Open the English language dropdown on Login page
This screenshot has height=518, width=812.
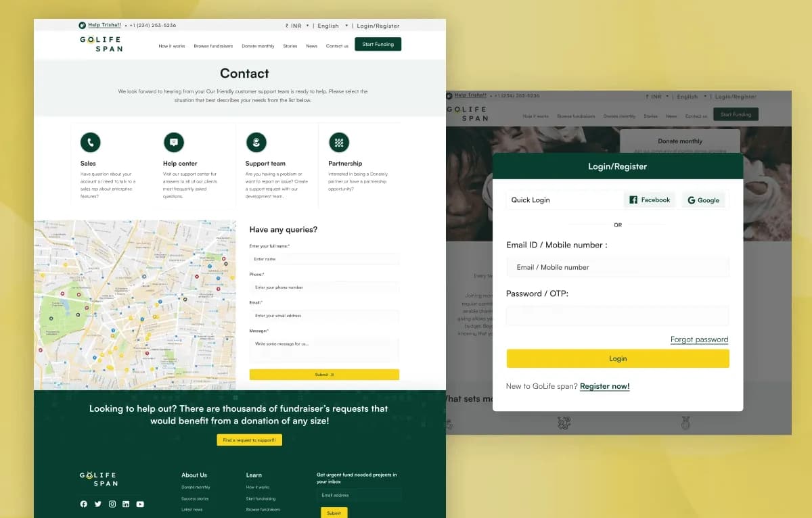click(692, 97)
